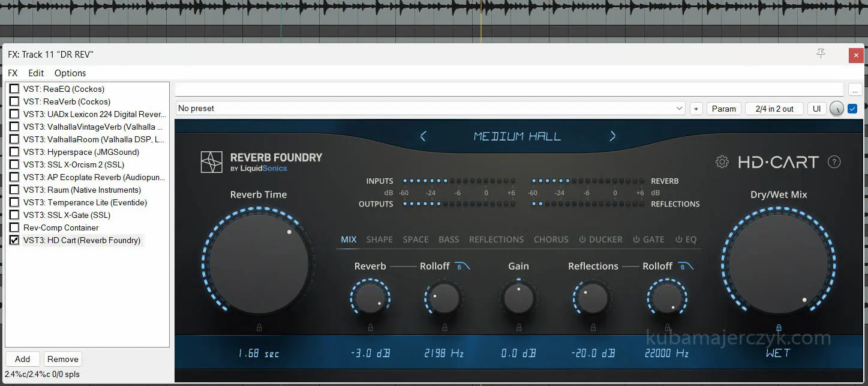868x386 pixels.
Task: Open the Medium Hall preset name list
Action: tap(517, 136)
